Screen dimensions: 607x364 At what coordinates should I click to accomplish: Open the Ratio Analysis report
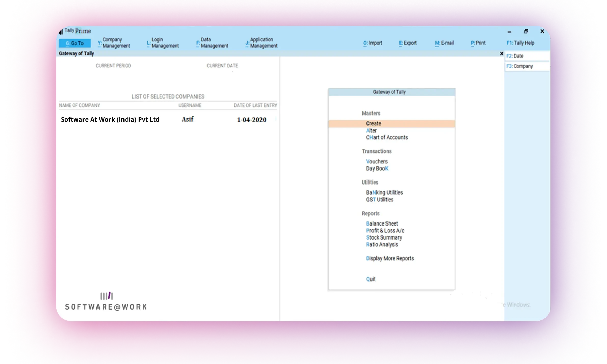(x=382, y=245)
